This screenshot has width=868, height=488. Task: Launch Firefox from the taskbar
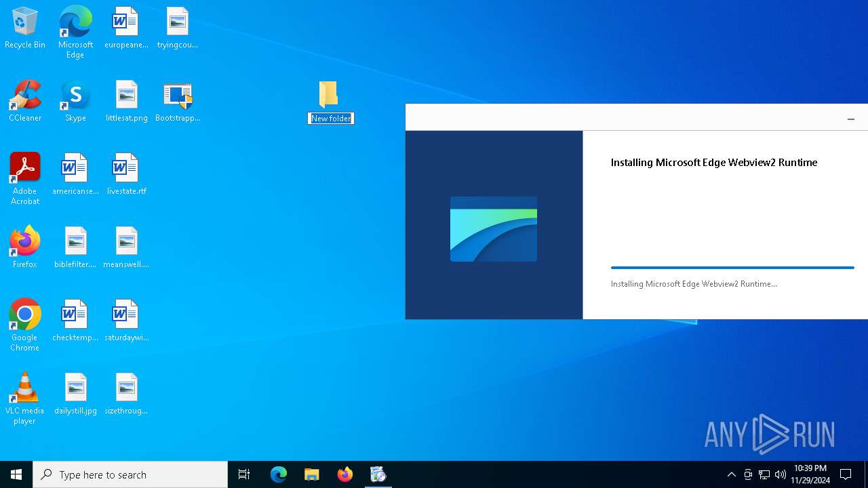tap(345, 474)
